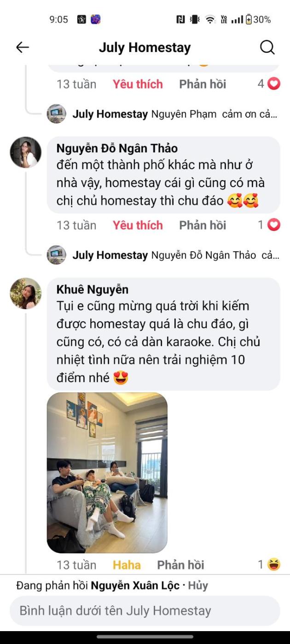Tap the back arrow icon
Viewport: 290px width, 644px height.
click(23, 47)
